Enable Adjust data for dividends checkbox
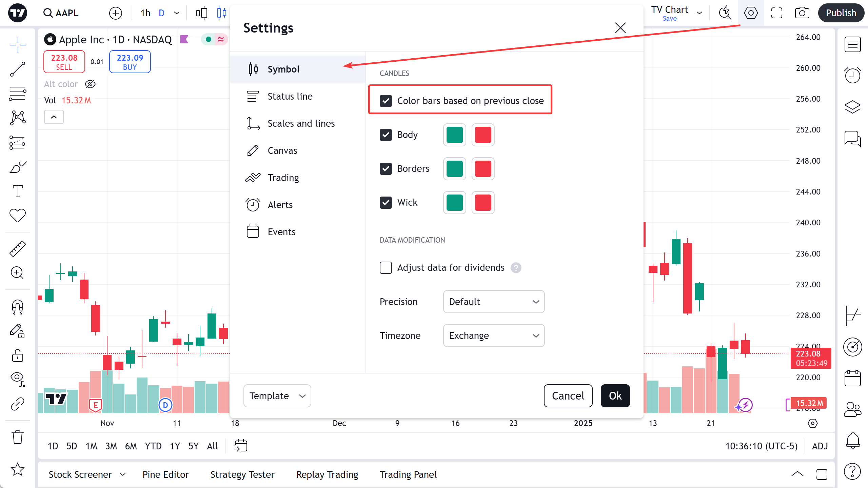 pyautogui.click(x=386, y=267)
